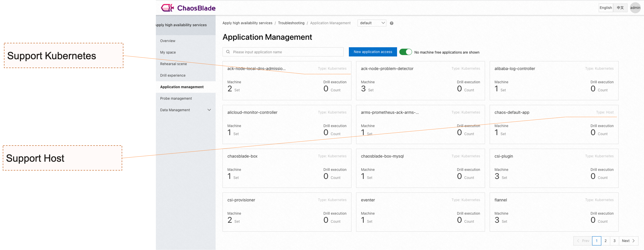Go to page 3 of applications

point(614,241)
